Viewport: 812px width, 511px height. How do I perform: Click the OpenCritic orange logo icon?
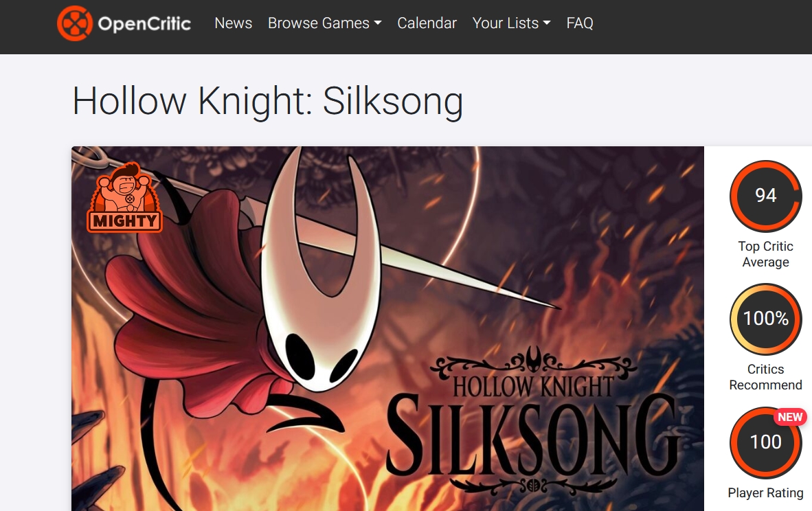click(75, 23)
